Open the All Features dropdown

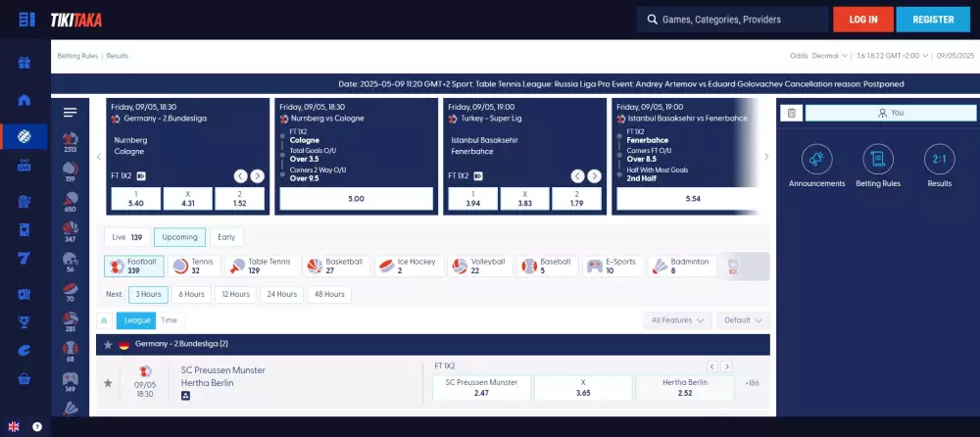click(x=677, y=320)
